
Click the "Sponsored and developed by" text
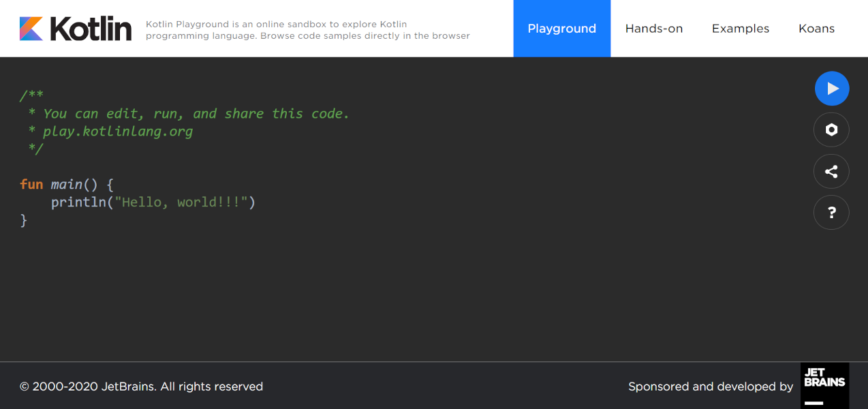[711, 387]
